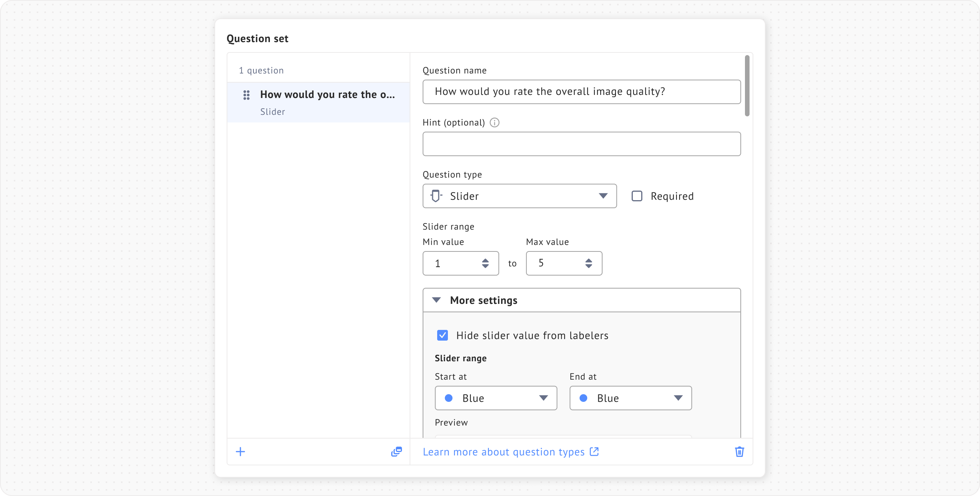This screenshot has height=496, width=980.
Task: Click the Question name text field
Action: coord(581,92)
